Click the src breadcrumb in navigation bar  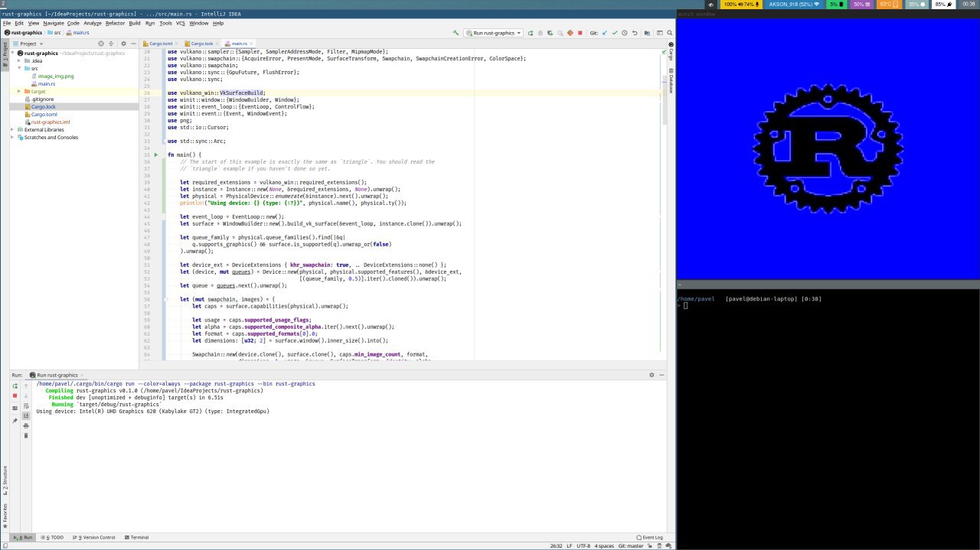click(56, 33)
